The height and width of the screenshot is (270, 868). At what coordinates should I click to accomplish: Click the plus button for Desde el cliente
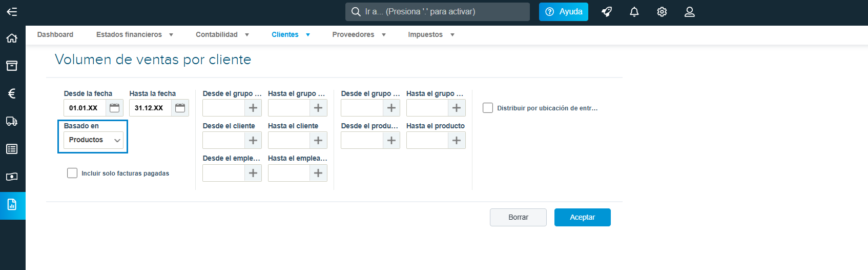tap(253, 140)
